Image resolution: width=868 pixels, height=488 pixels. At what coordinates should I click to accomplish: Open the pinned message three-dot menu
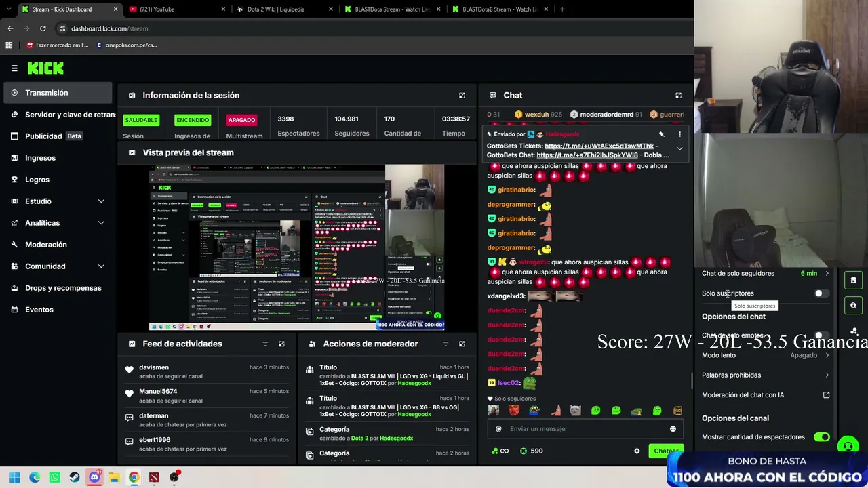tap(679, 134)
